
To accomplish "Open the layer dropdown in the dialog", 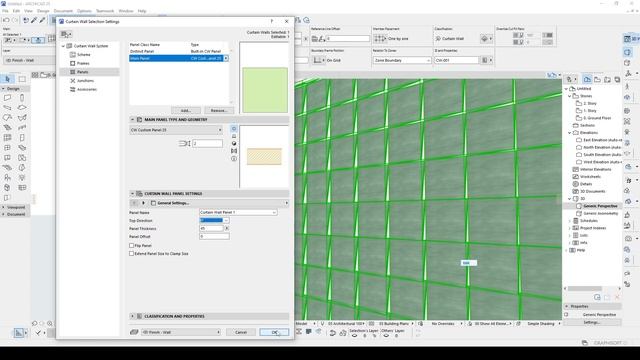I will pyautogui.click(x=181, y=332).
